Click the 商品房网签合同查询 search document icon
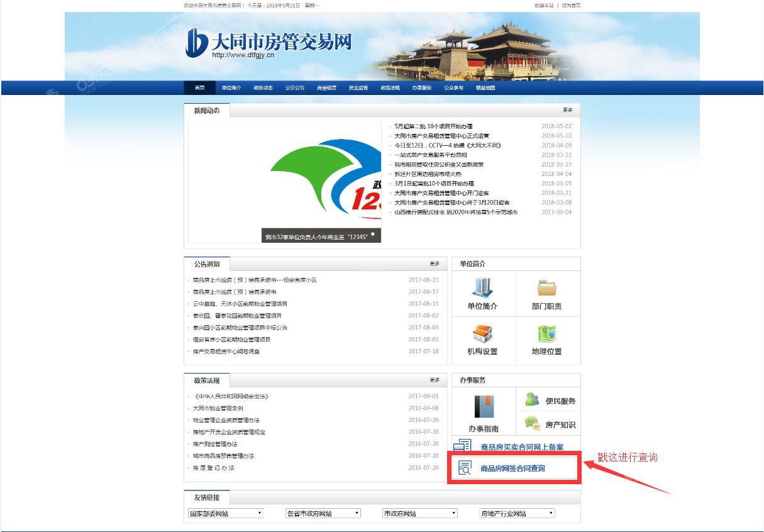Viewport: 764px width, 532px height. point(465,468)
